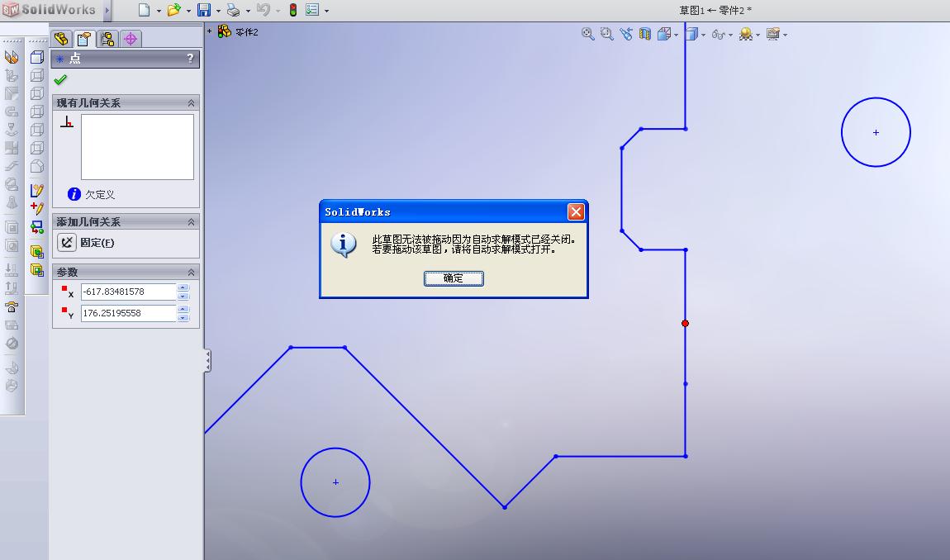Switch to the DimXpertManager crosshair tab
This screenshot has height=560, width=950.
(x=131, y=39)
